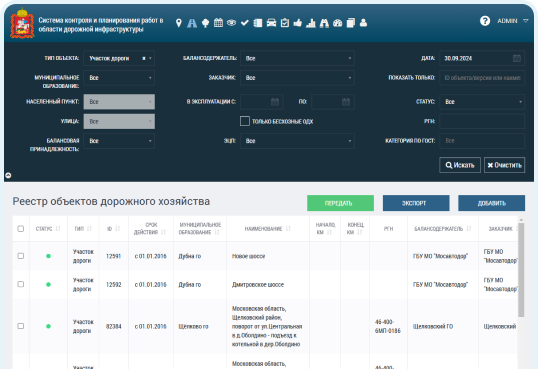Check the row with ID 82384
The width and height of the screenshot is (538, 369).
(x=21, y=326)
